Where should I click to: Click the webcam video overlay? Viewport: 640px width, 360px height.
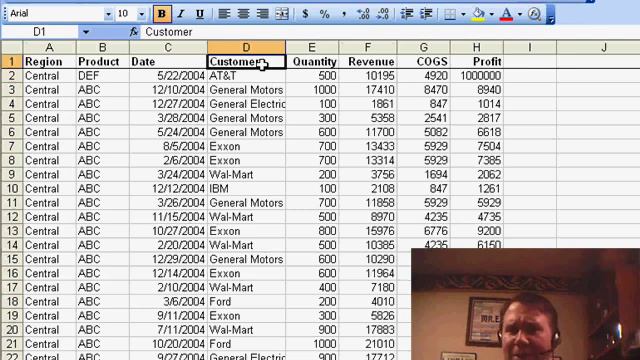tap(525, 304)
